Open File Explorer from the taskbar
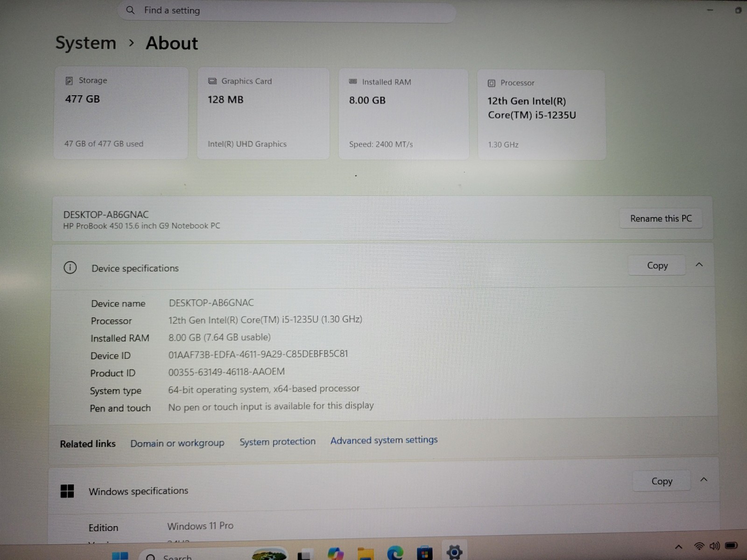This screenshot has width=747, height=560. tap(366, 554)
